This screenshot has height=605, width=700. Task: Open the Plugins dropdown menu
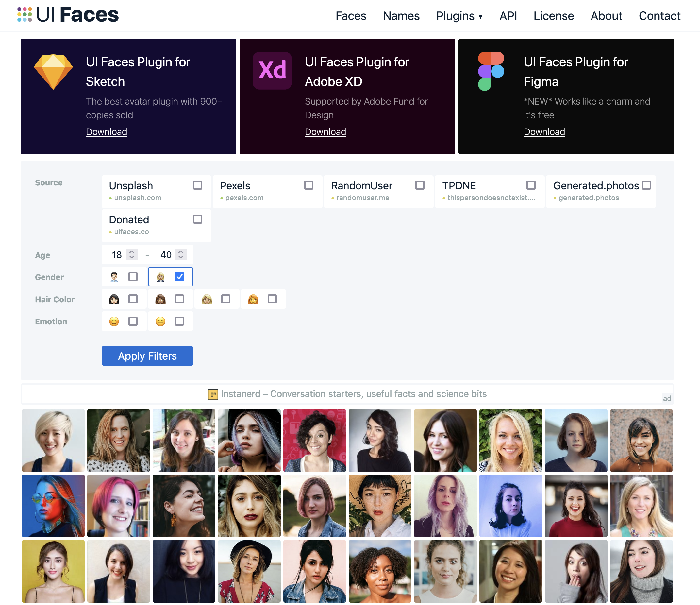point(459,16)
